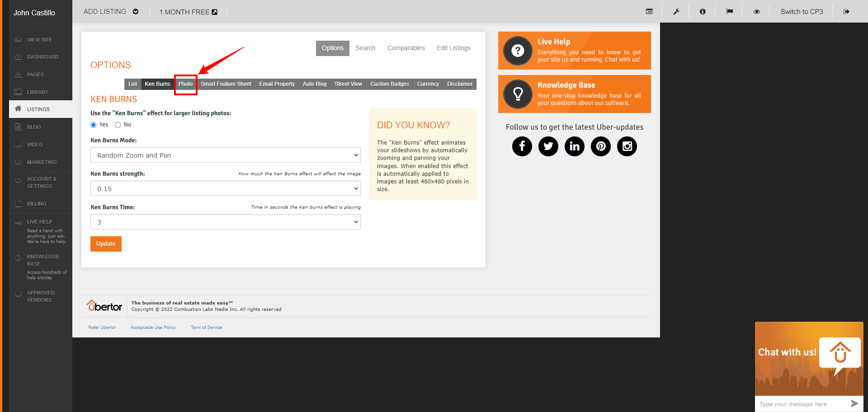868x412 pixels.
Task: Open the Pinterest social icon
Action: pyautogui.click(x=600, y=146)
